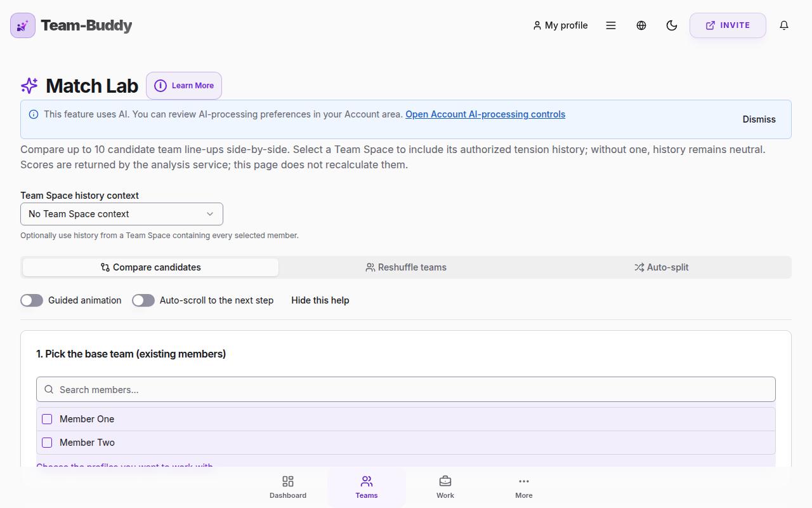Click the Member Two name text

click(87, 443)
